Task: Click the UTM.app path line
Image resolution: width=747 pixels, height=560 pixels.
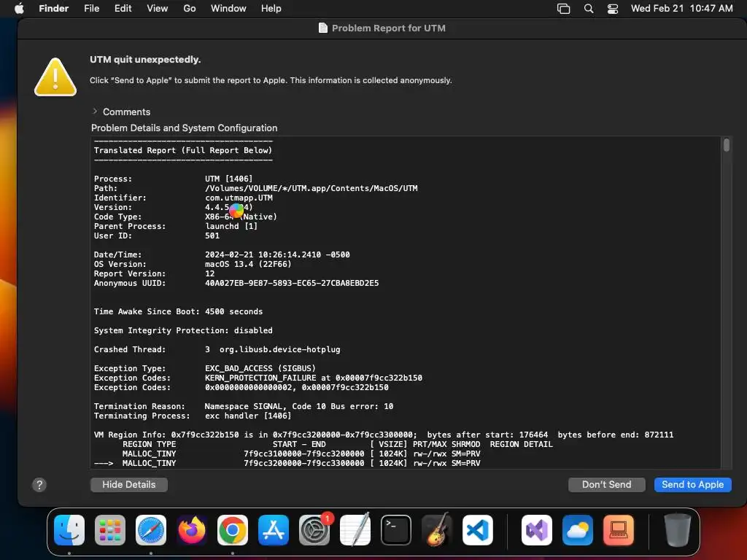Action: [311, 189]
